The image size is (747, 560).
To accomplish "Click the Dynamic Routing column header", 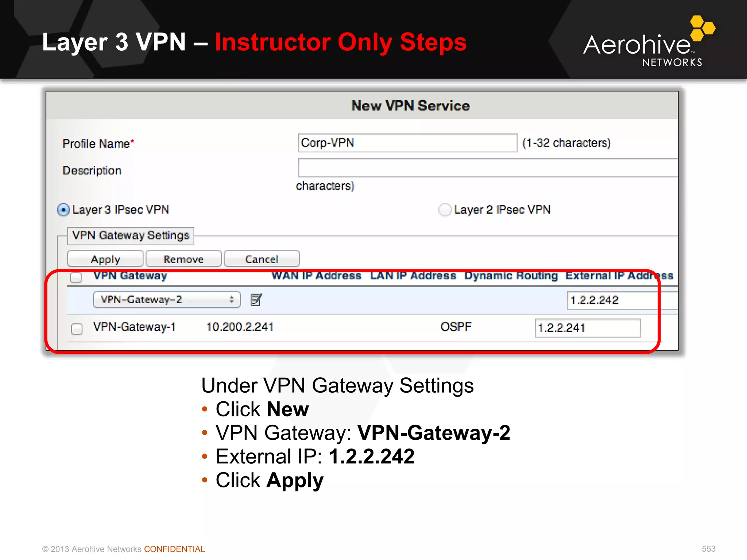I will pos(511,276).
